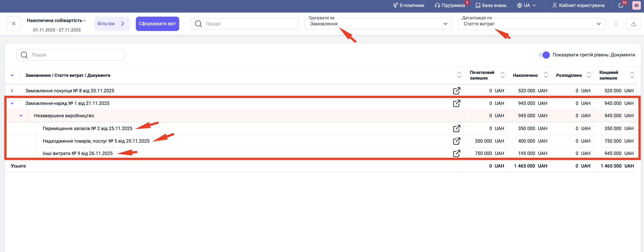Image resolution: width=644 pixels, height=252 pixels.
Task: Click the info icon near the download button
Action: [615, 24]
